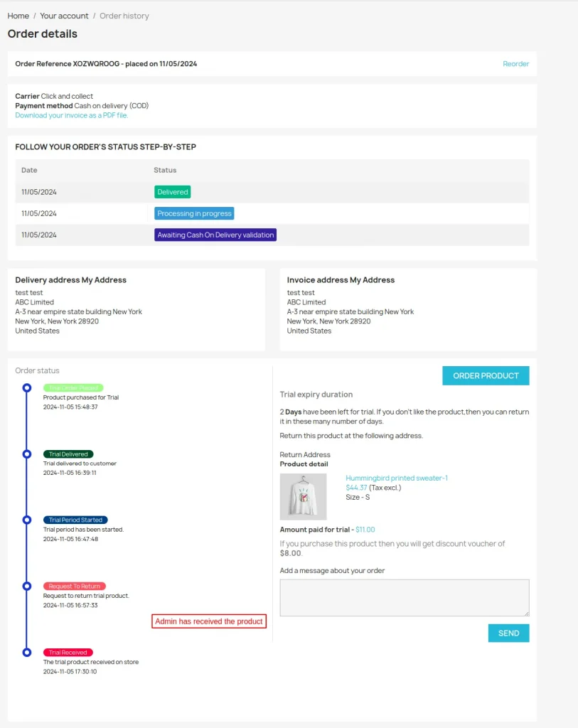
Task: Select the Trial Received timeline marker
Action: click(x=27, y=652)
